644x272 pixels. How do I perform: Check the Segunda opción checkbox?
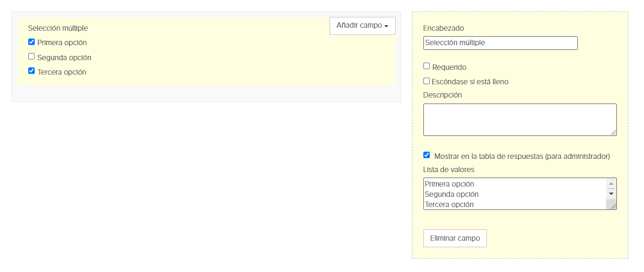[x=32, y=57]
